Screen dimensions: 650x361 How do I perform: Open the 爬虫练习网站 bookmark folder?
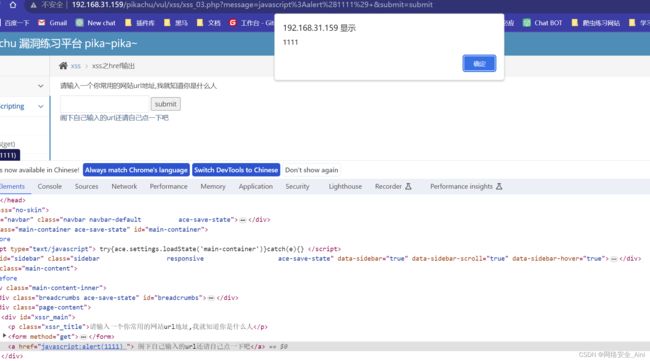point(596,23)
